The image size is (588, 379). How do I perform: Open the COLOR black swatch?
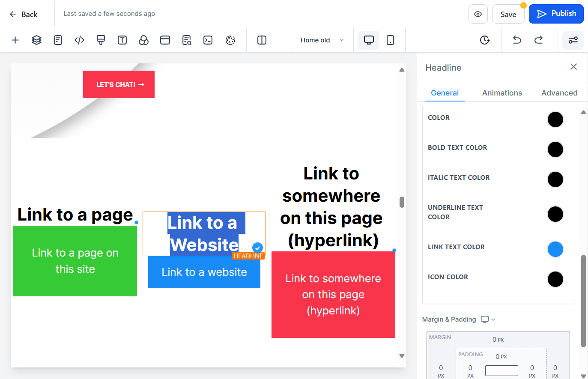555,119
